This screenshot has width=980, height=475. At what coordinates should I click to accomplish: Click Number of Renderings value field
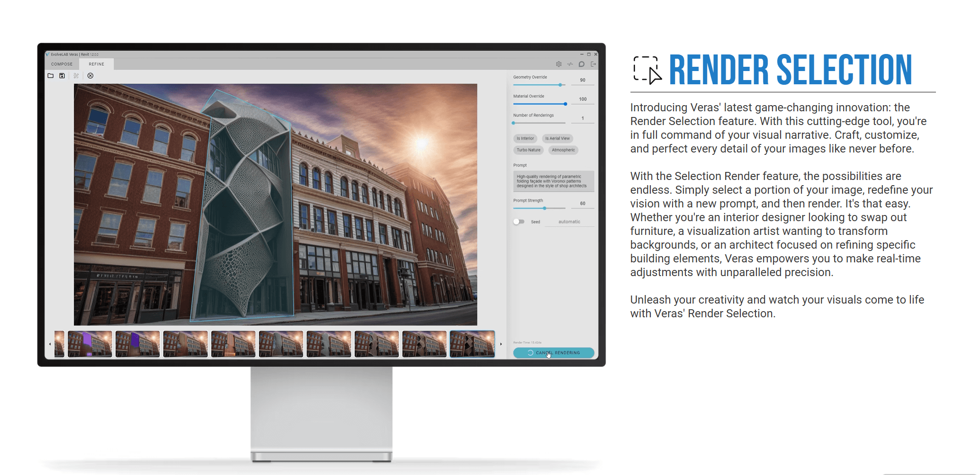click(583, 118)
